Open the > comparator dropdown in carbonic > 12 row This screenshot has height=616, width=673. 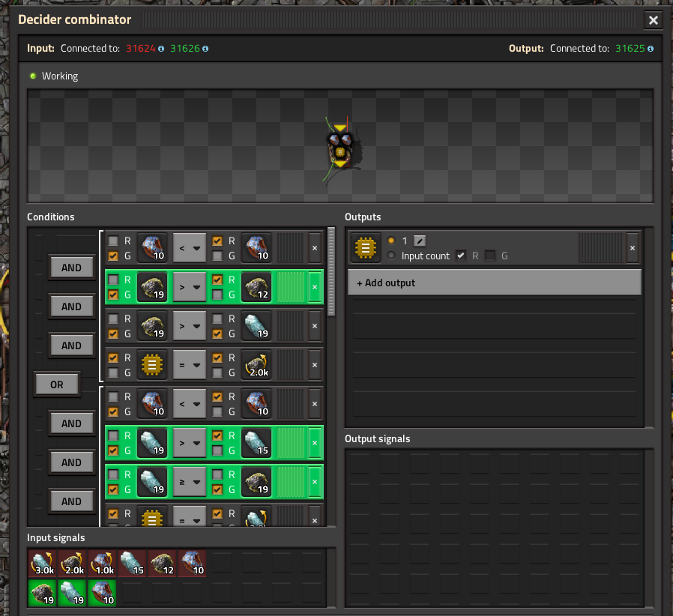(x=190, y=287)
